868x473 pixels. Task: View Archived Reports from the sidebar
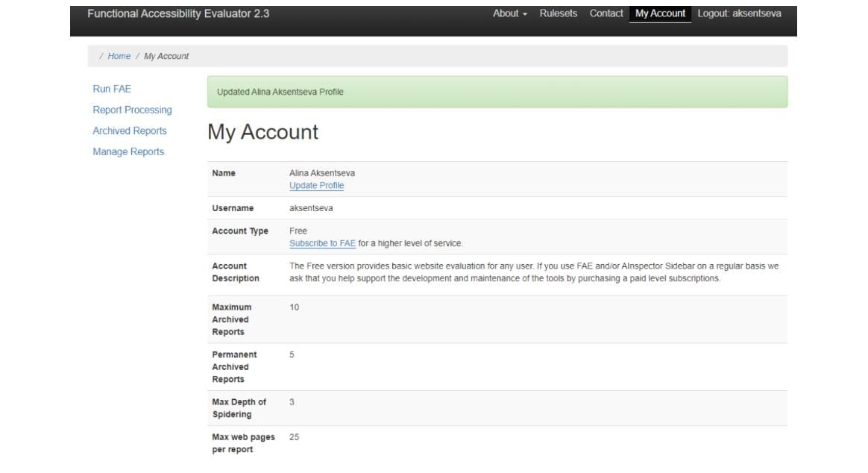point(130,131)
